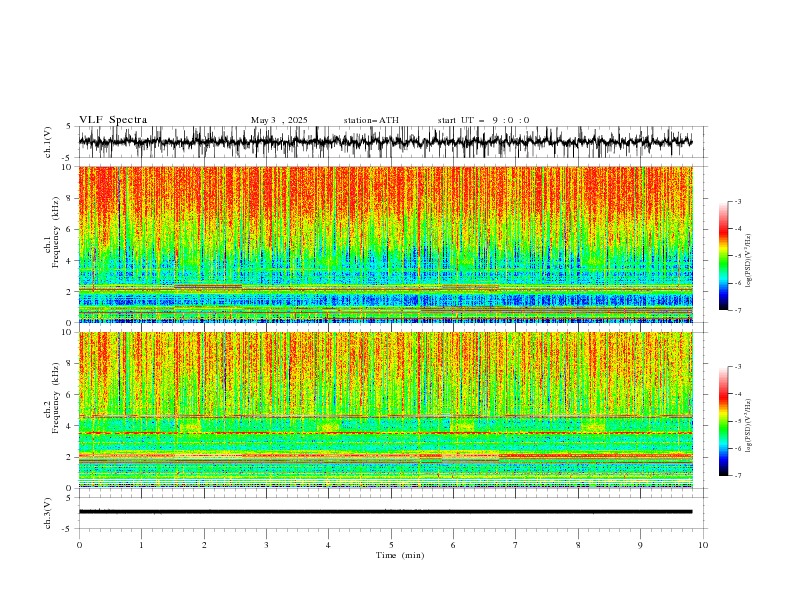Click the ch.2 colorbar "log(PSD)(V²/Hz)" label

[x=749, y=426]
